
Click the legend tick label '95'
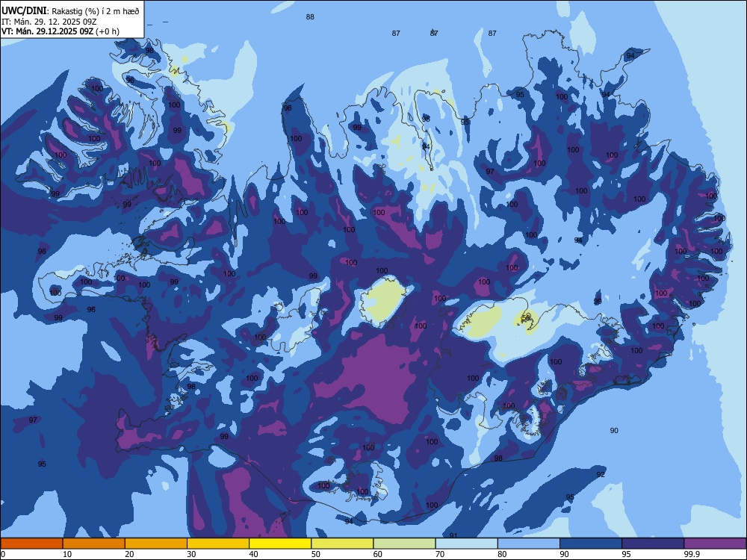[x=626, y=554]
